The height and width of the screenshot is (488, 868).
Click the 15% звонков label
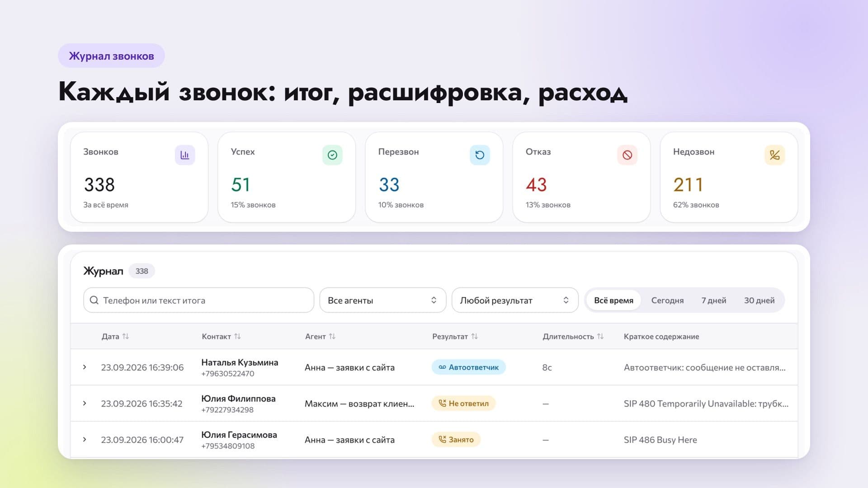tap(253, 205)
